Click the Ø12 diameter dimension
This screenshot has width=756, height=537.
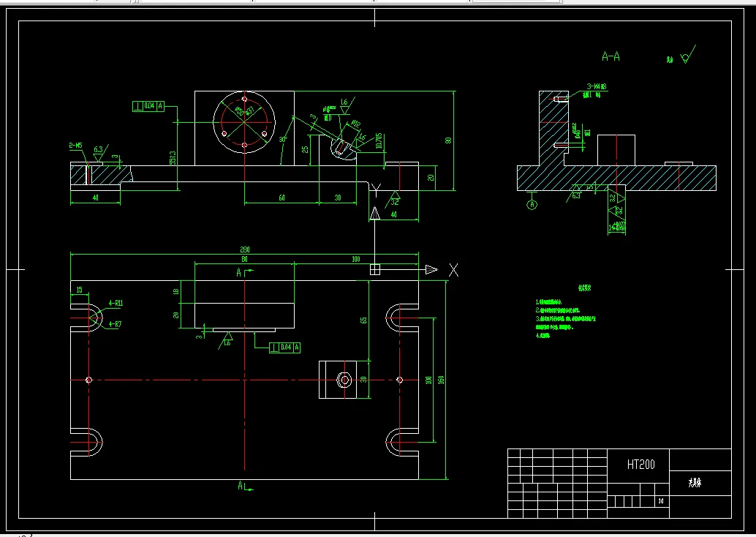[355, 124]
